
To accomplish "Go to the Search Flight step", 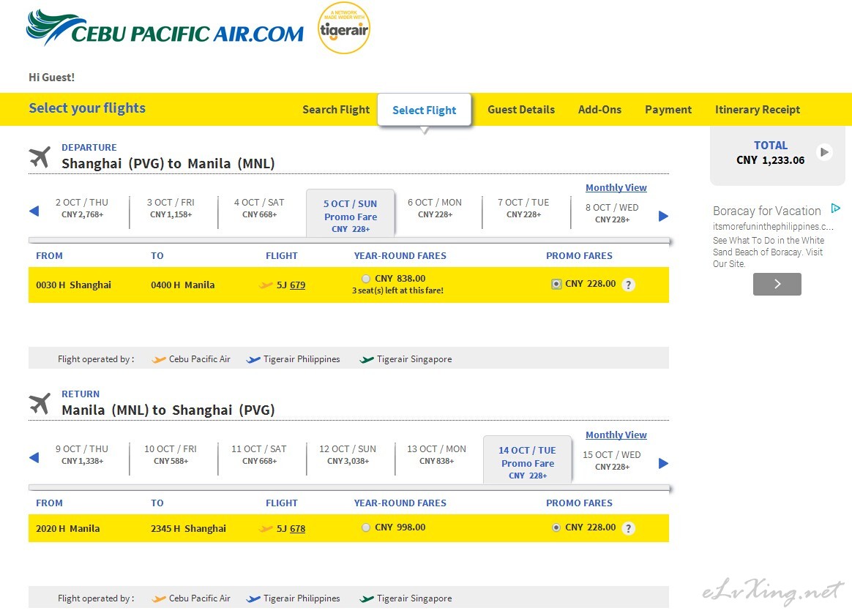I will coord(336,110).
